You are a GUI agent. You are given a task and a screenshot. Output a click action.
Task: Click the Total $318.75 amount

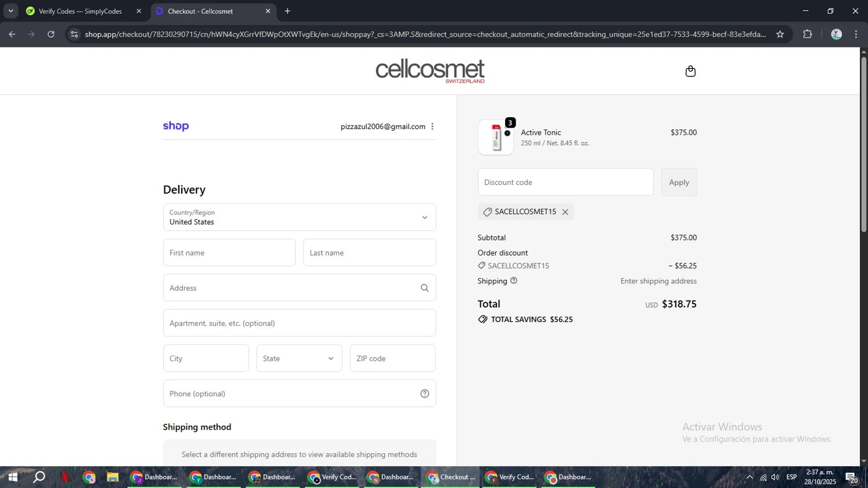click(x=679, y=304)
